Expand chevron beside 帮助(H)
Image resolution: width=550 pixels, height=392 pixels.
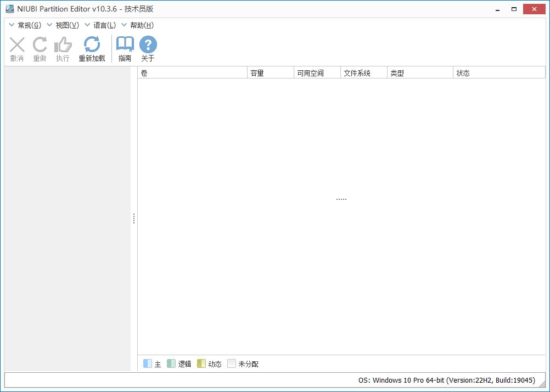coord(124,25)
